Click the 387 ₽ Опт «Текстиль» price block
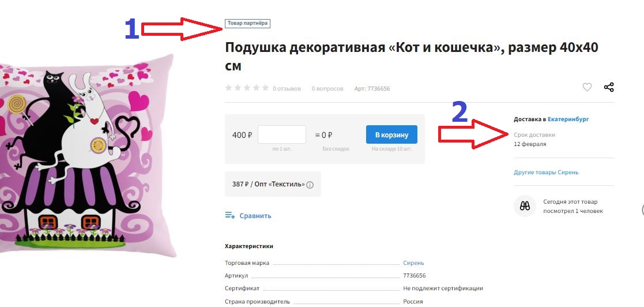This screenshot has height=307, width=644. pyautogui.click(x=273, y=184)
